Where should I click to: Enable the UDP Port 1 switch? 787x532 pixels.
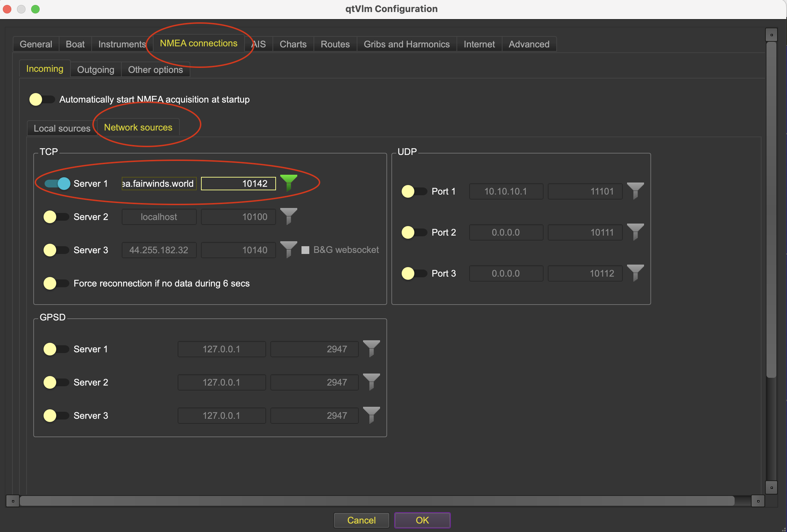(x=414, y=191)
